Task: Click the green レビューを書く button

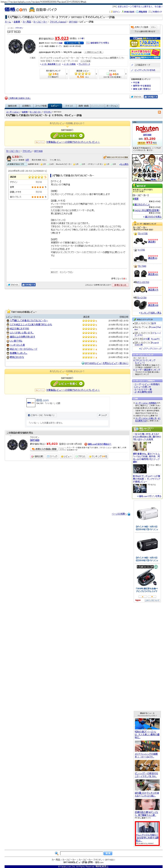Action: (x=67, y=136)
